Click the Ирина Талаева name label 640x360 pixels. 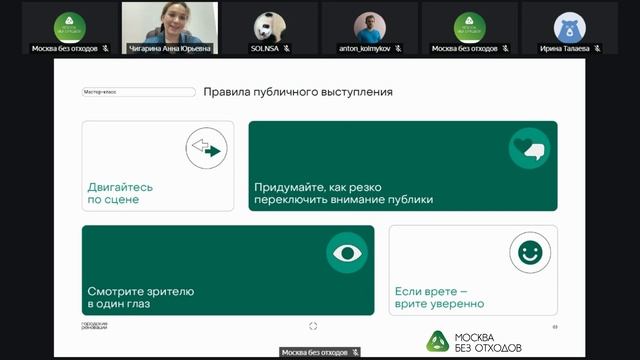point(564,48)
